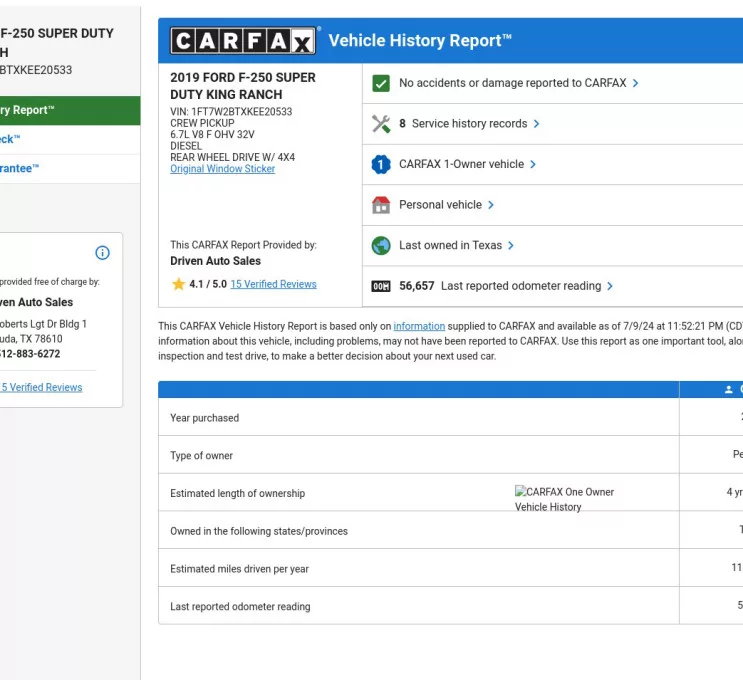Image resolution: width=743 pixels, height=680 pixels.
Task: Click the 'CREW PICKUP' body style text
Action: (202, 123)
